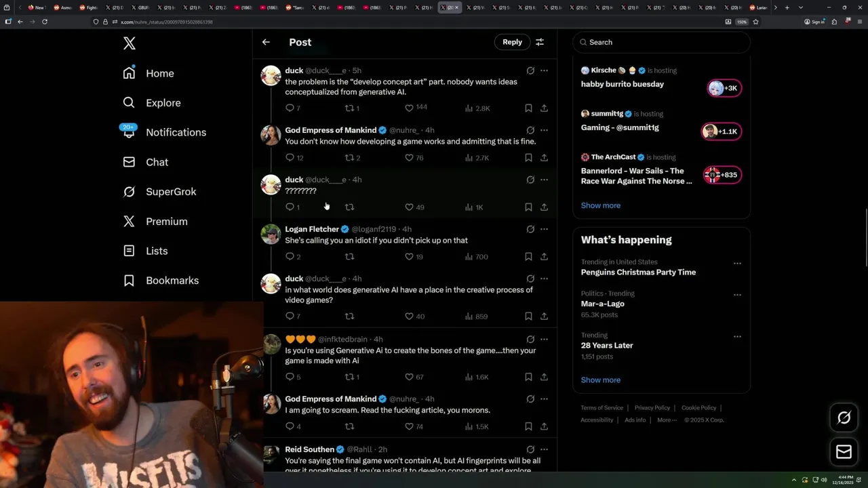Open the floating Messages envelope button

pyautogui.click(x=844, y=451)
